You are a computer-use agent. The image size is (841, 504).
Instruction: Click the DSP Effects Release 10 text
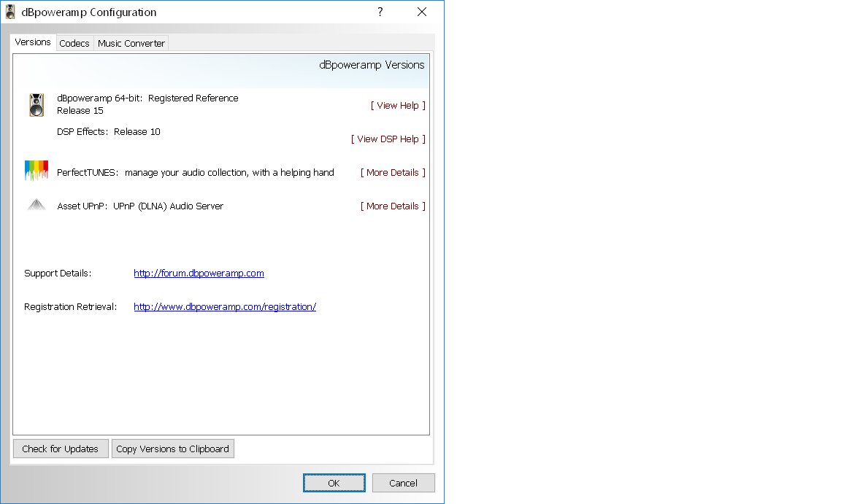(x=109, y=131)
